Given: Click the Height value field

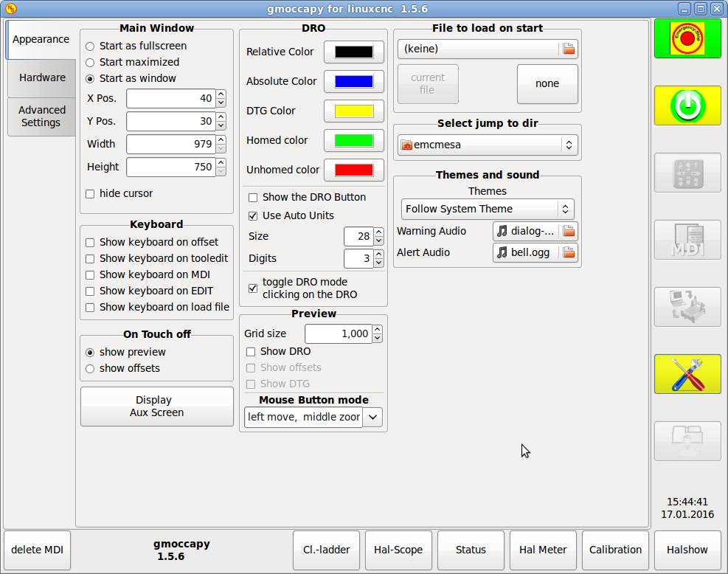Looking at the screenshot, I should click(171, 167).
